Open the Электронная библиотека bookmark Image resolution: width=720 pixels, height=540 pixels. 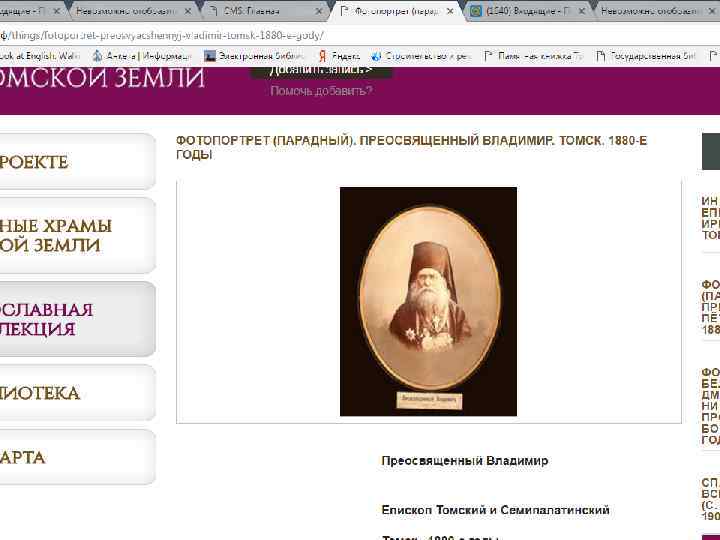coord(254,56)
